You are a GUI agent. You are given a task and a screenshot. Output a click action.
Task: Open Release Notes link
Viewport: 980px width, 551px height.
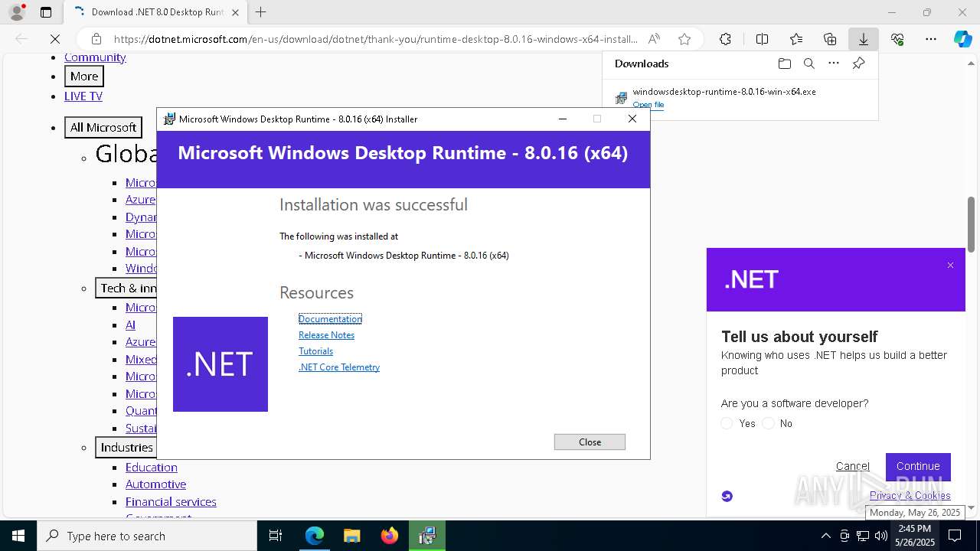coord(326,334)
